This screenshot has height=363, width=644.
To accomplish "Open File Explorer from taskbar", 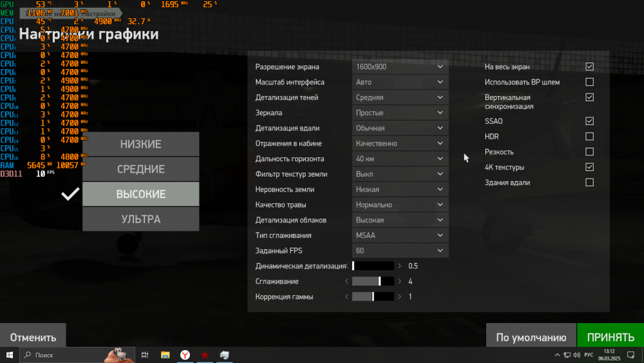I will (x=165, y=355).
